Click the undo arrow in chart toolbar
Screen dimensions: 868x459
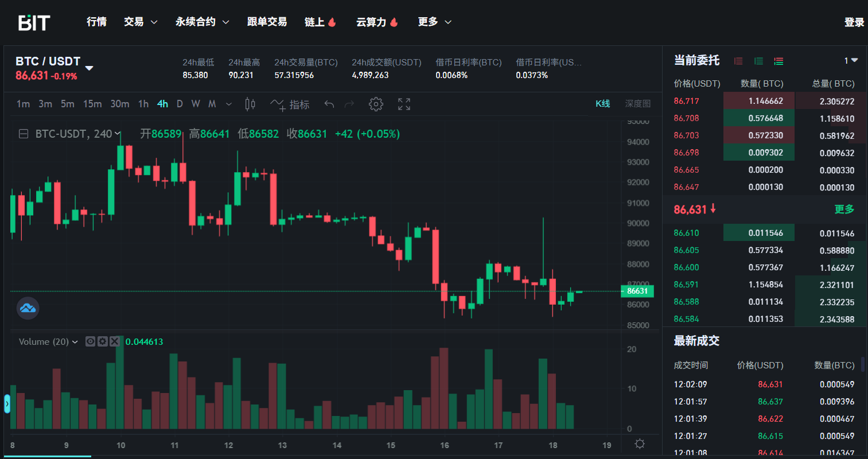coord(329,104)
